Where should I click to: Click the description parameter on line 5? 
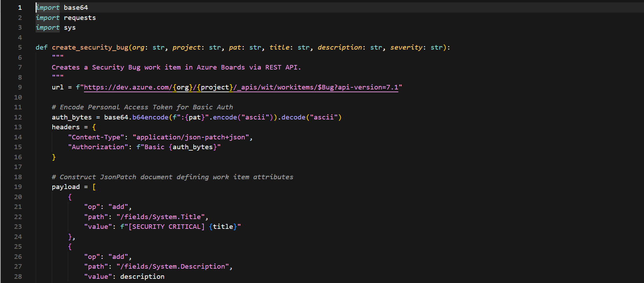click(340, 48)
